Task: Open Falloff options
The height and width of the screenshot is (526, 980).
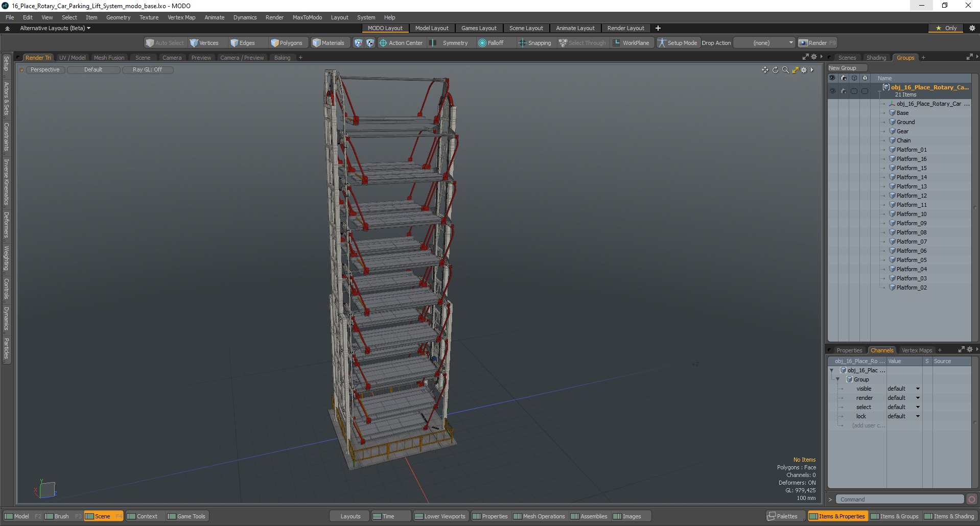Action: point(491,43)
